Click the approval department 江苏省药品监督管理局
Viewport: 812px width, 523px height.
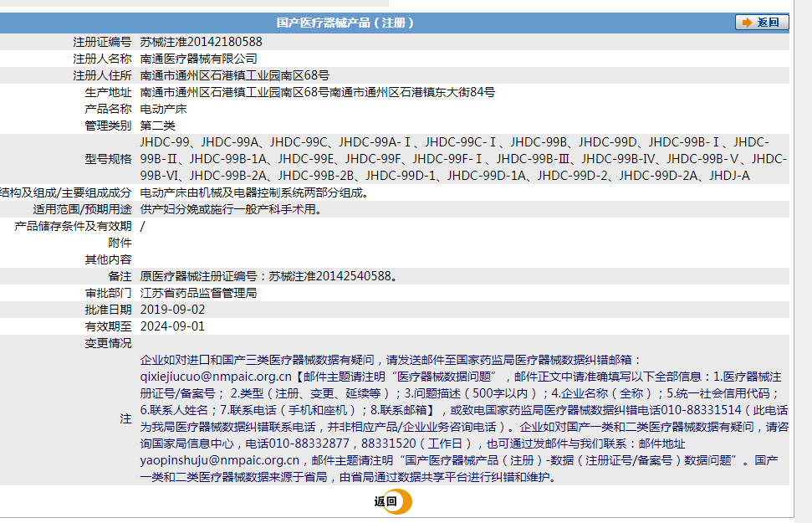[198, 293]
